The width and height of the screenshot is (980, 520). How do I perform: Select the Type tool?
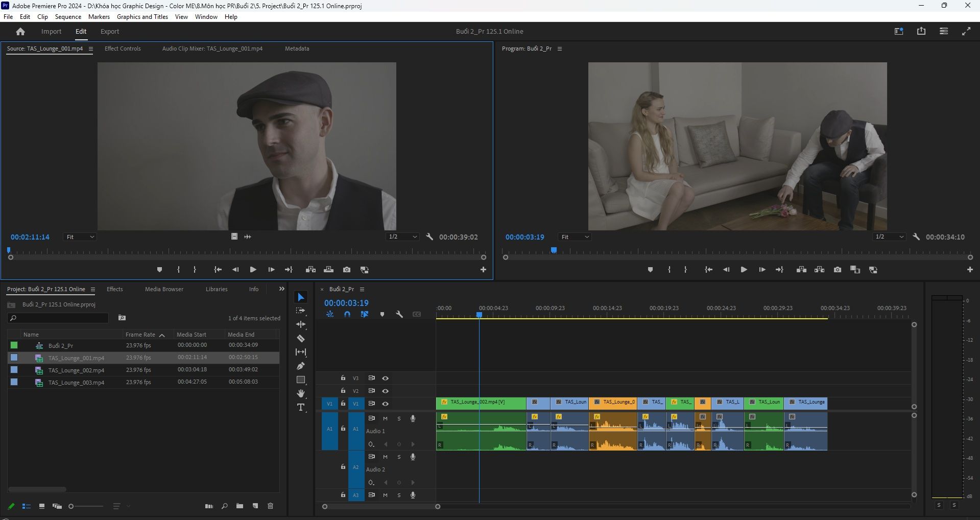click(301, 407)
